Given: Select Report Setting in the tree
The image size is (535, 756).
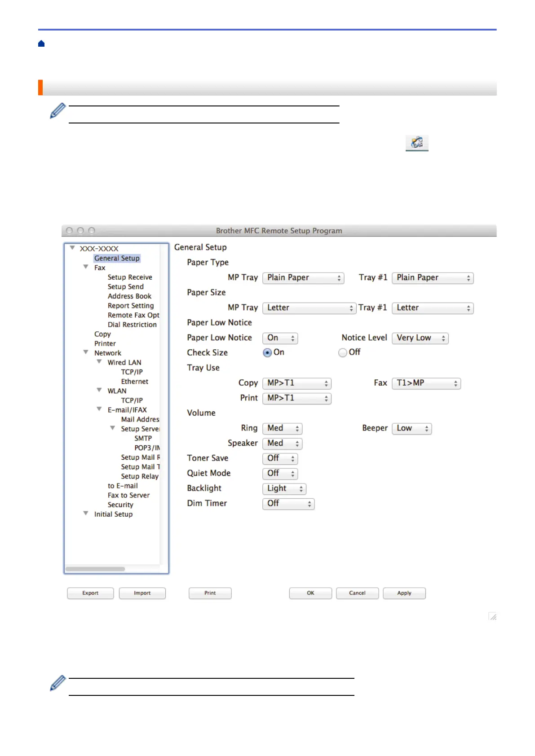Looking at the screenshot, I should (x=131, y=306).
